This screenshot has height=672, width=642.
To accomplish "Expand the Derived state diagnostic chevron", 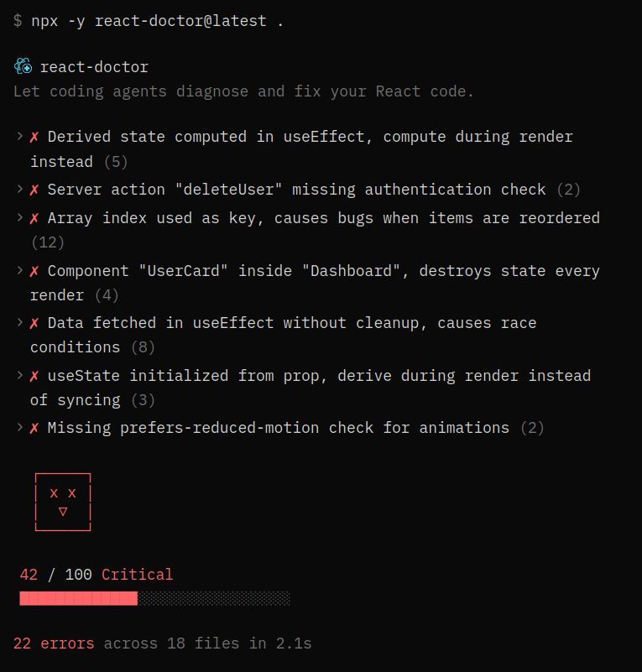I will tap(19, 137).
